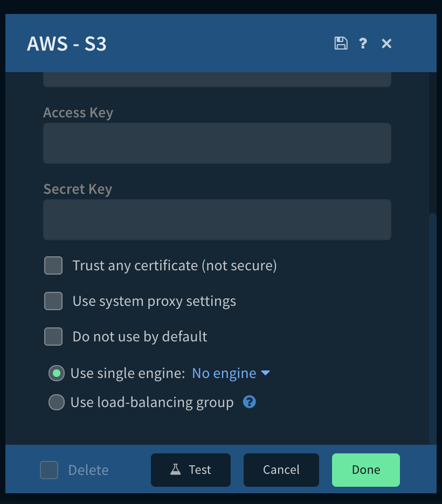The height and width of the screenshot is (504, 442).
Task: Check Use system proxy settings
Action: [53, 301]
